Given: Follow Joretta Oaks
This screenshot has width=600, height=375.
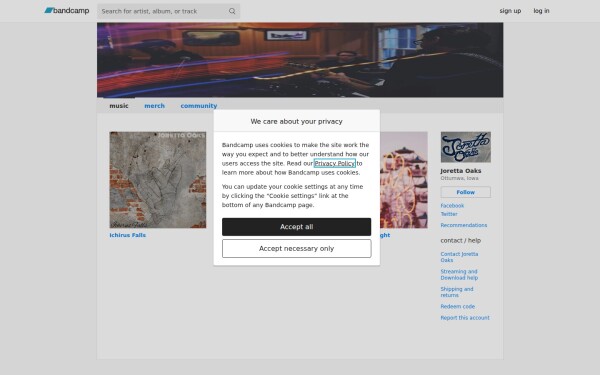Looking at the screenshot, I should (x=465, y=192).
